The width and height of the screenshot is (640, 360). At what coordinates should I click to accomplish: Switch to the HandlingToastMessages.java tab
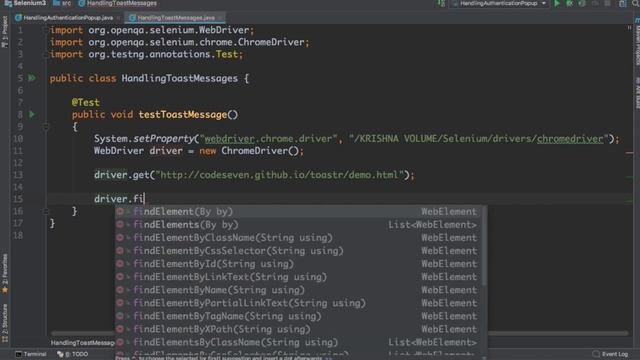(x=176, y=18)
